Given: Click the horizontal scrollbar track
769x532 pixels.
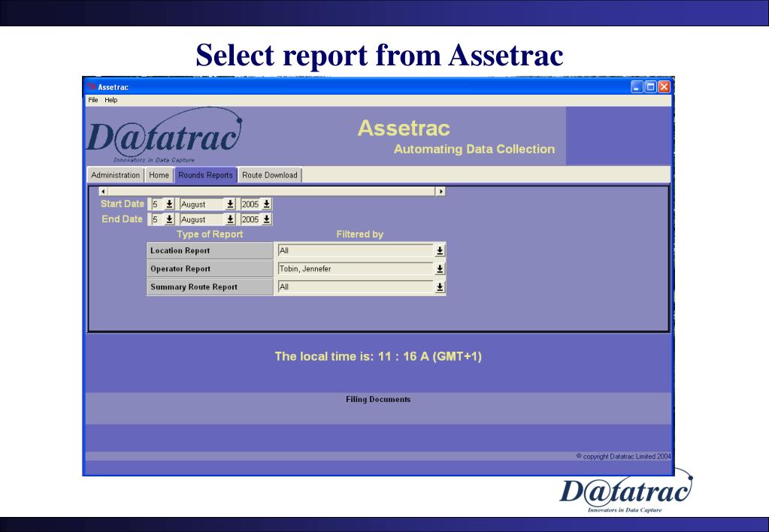Looking at the screenshot, I should [x=271, y=191].
